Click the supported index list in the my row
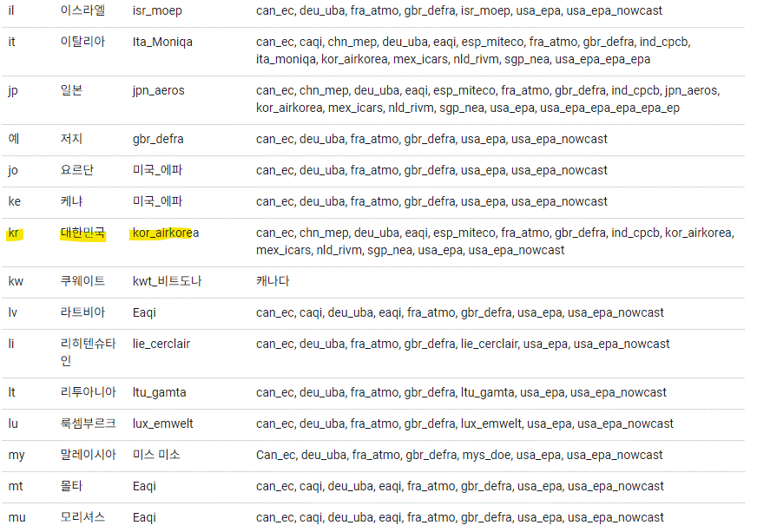The image size is (757, 532). (x=459, y=456)
